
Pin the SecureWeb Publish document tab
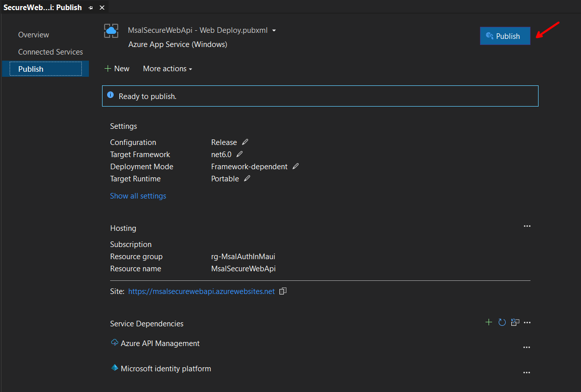click(91, 8)
